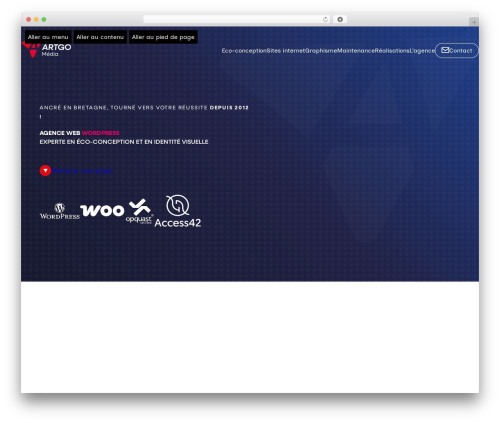Open the L'agence menu item

(x=422, y=51)
